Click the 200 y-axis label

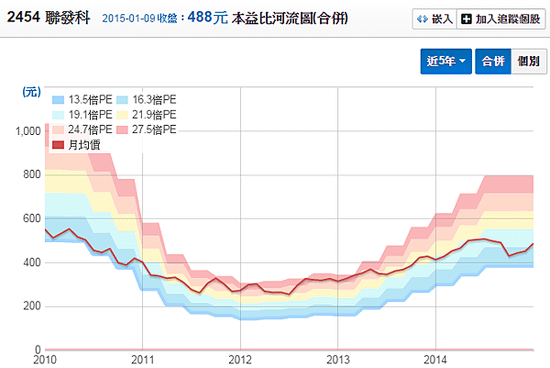[x=32, y=306]
